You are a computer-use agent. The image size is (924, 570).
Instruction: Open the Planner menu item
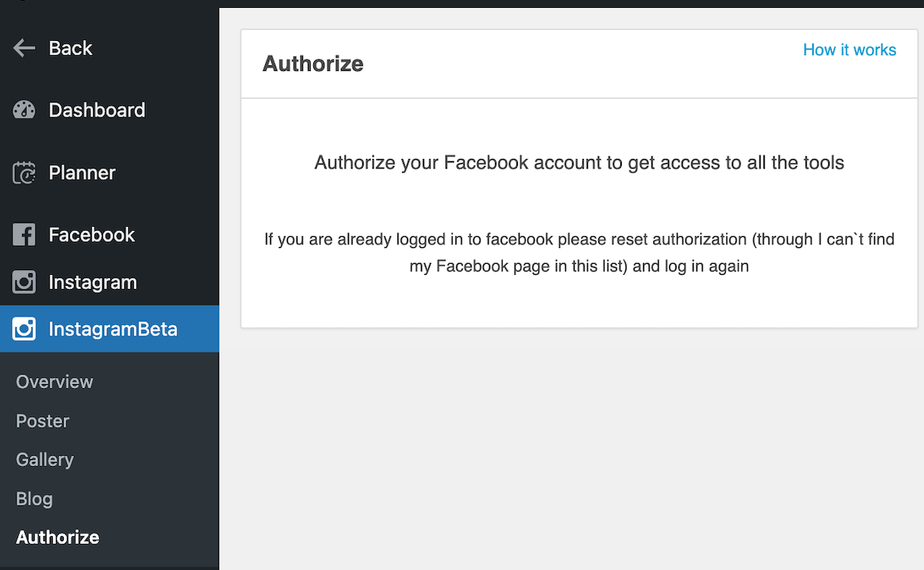click(x=82, y=172)
